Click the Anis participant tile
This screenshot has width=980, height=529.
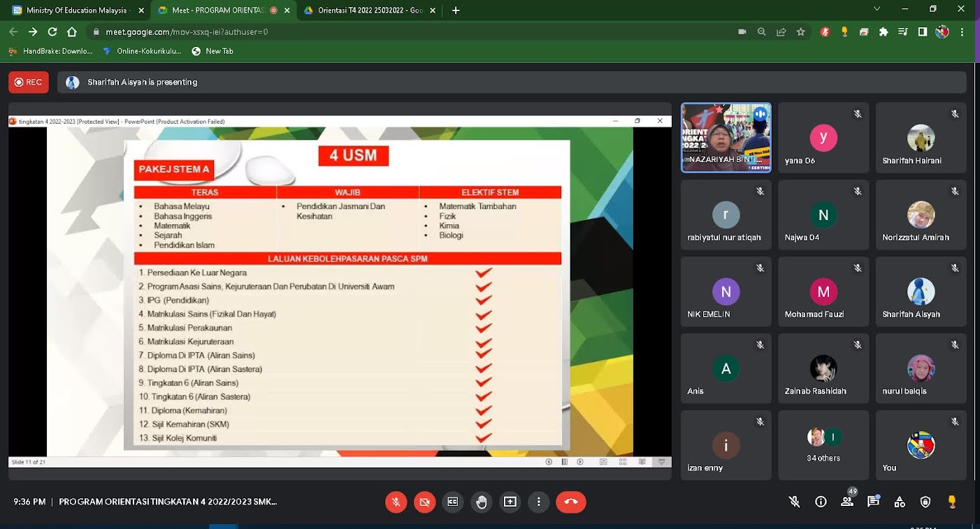(x=726, y=368)
